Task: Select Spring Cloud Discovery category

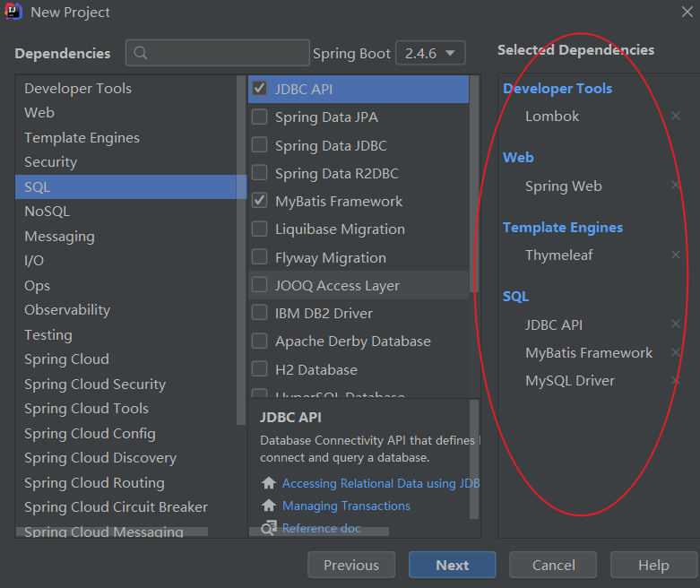Action: [x=126, y=458]
